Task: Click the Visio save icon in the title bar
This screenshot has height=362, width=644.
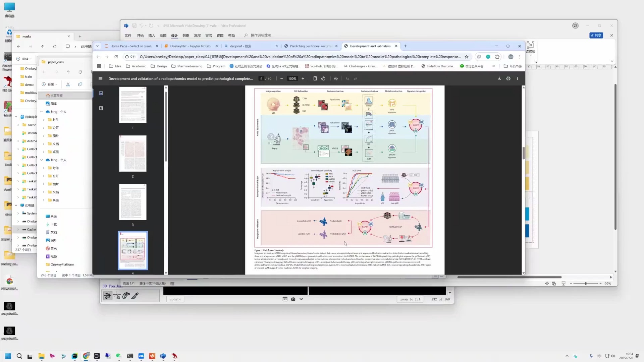Action: pos(134,25)
